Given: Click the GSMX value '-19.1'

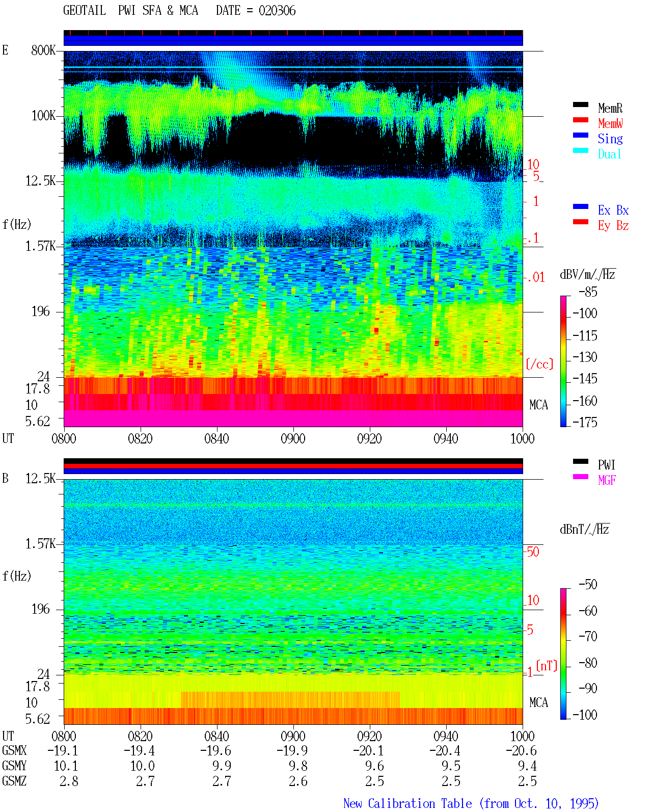Looking at the screenshot, I should tap(63, 751).
